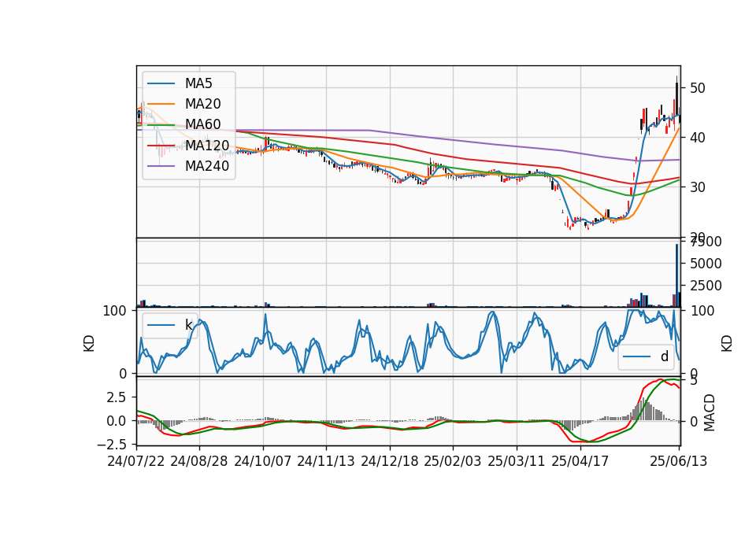Click the purple MA240 legend line swatch

tap(161, 166)
